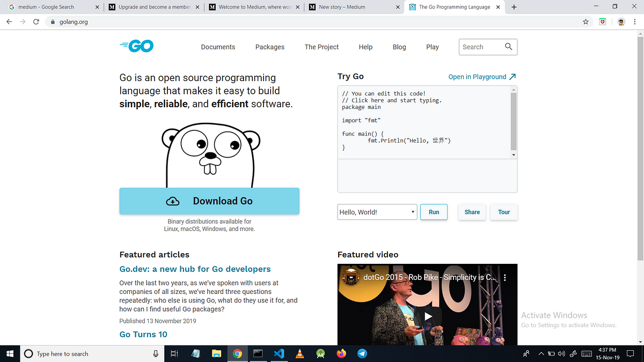Open Android Studio from the taskbar
The image size is (644, 362).
coord(320,353)
